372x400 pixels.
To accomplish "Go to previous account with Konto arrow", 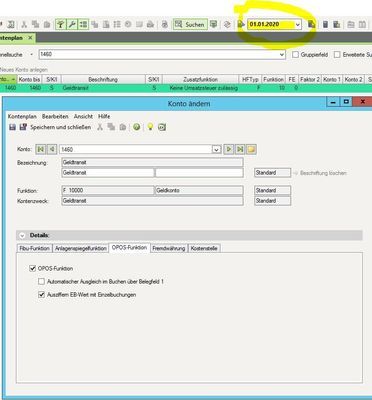I will click(52, 149).
